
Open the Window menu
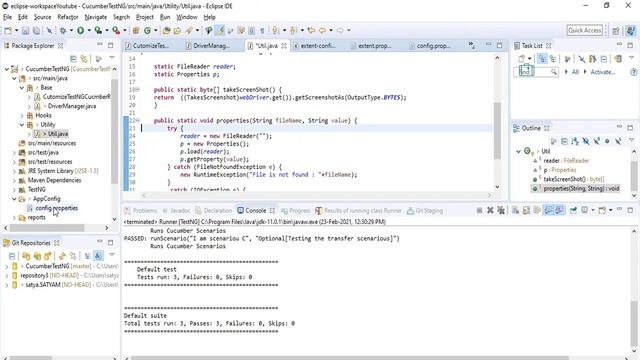click(187, 17)
